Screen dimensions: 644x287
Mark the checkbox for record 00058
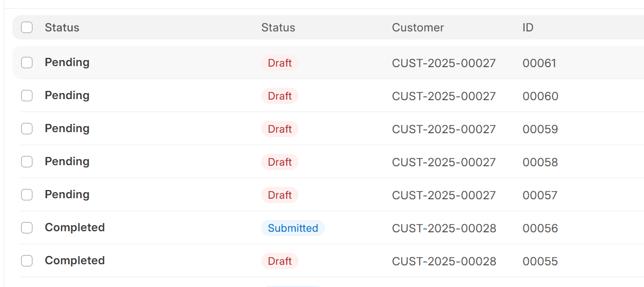[x=26, y=161]
